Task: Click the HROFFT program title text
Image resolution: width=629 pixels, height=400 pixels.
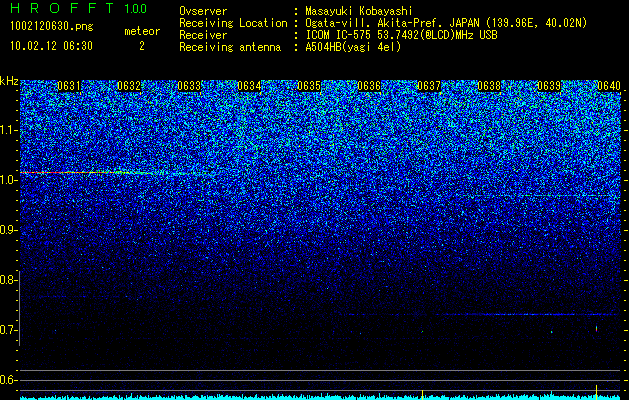Action: click(x=63, y=8)
